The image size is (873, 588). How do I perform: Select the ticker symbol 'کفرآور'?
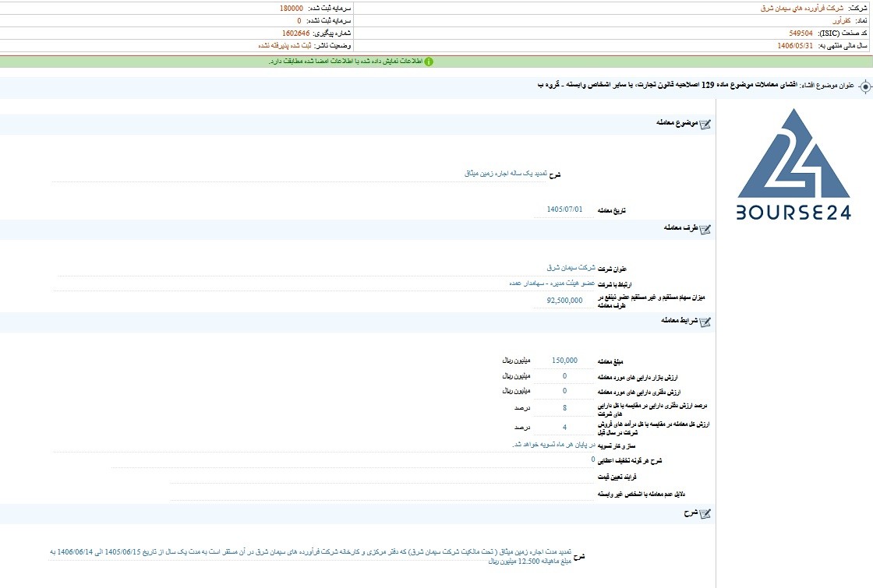tap(841, 20)
